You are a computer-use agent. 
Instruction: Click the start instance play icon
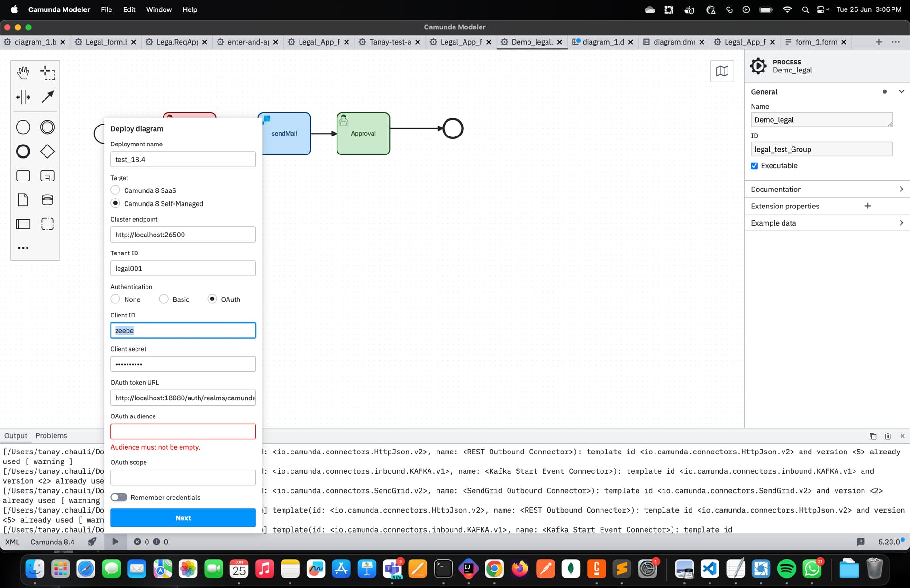pyautogui.click(x=115, y=542)
